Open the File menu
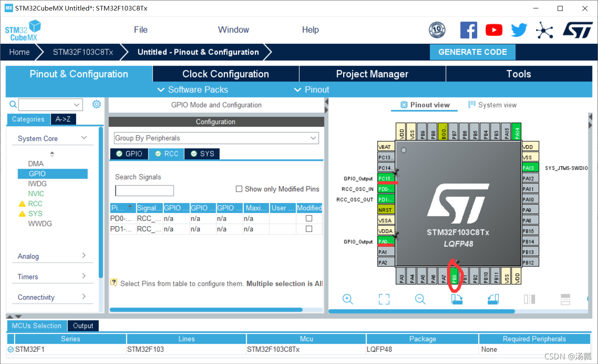 (x=140, y=30)
